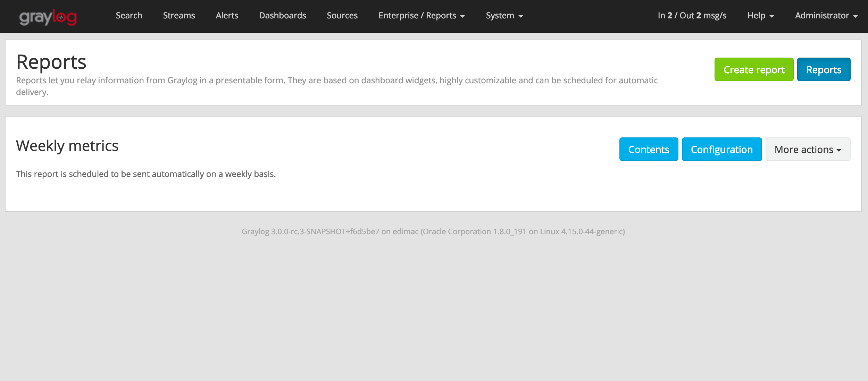Screen dimensions: 868x381
Task: Open Contents for Weekly metrics report
Action: [648, 149]
